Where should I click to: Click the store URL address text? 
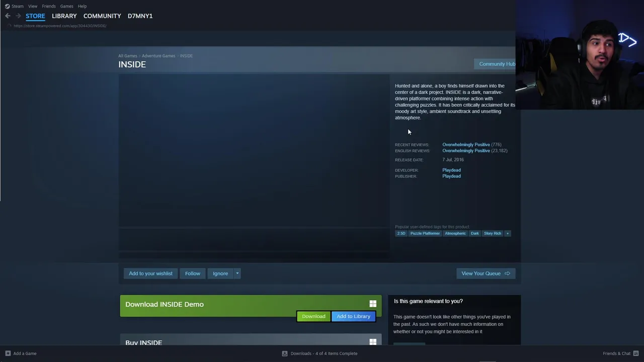coord(60,26)
